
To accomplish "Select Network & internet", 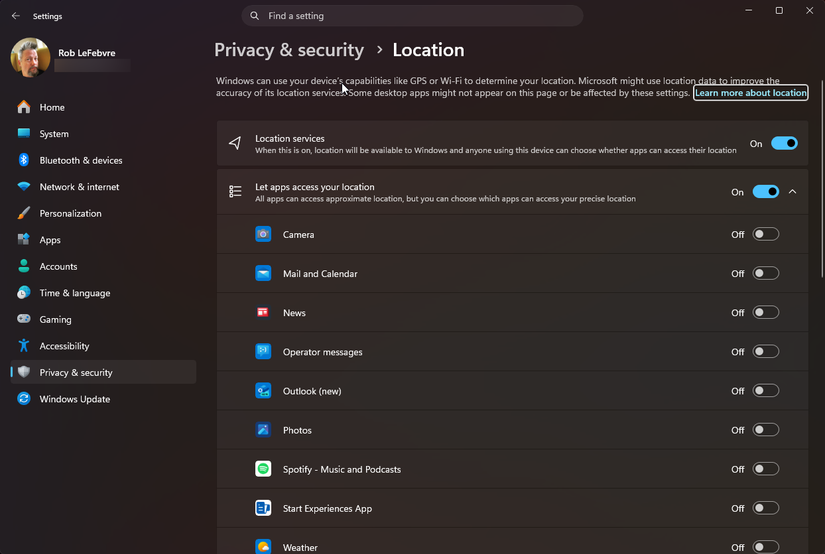I will pyautogui.click(x=103, y=187).
